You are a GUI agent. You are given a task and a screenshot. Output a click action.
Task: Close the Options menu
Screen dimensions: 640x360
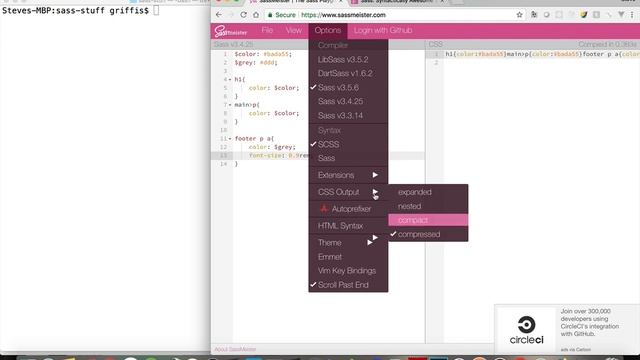coord(328,30)
